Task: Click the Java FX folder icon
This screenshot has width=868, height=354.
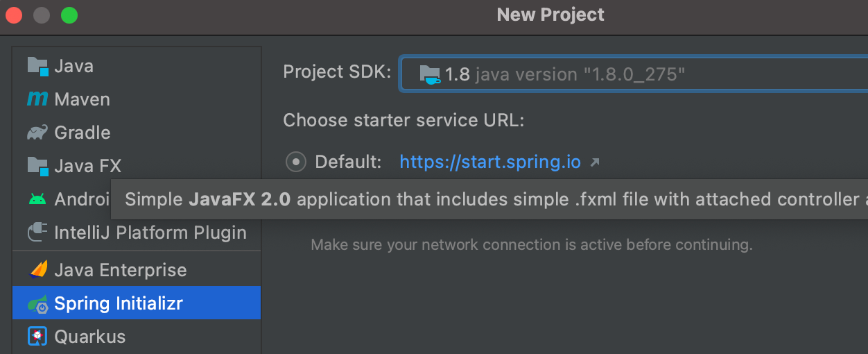Action: tap(37, 166)
